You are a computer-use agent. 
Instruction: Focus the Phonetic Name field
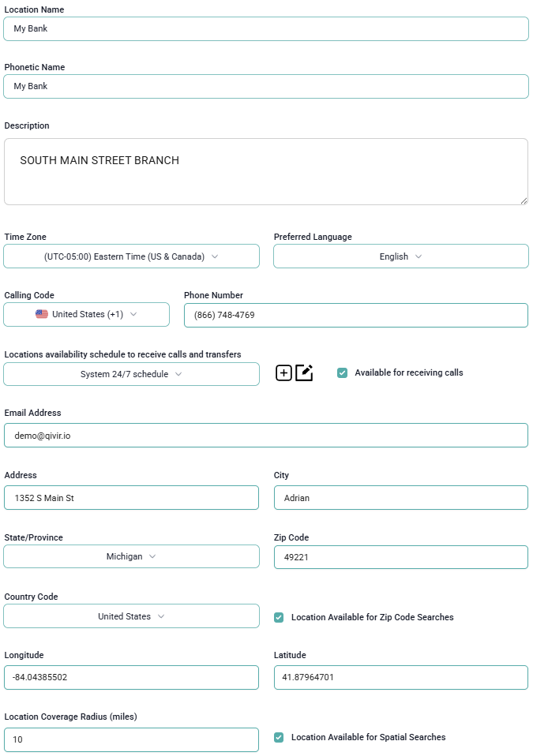pos(266,86)
